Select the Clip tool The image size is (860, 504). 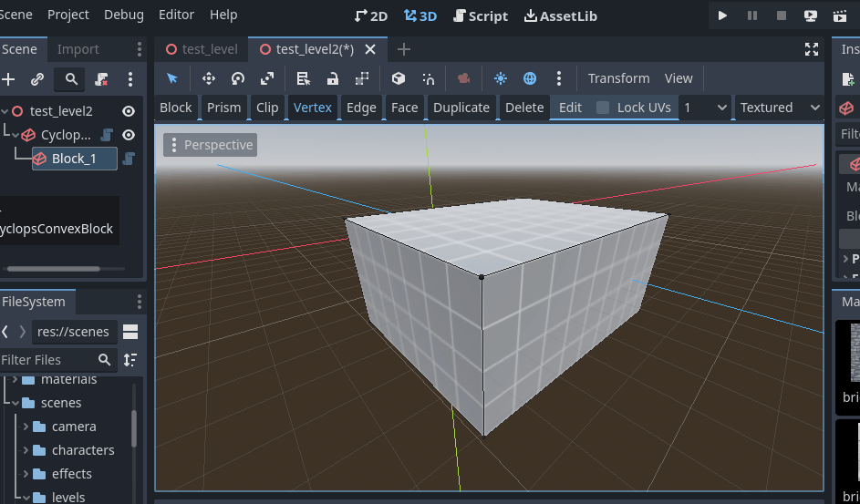point(267,108)
